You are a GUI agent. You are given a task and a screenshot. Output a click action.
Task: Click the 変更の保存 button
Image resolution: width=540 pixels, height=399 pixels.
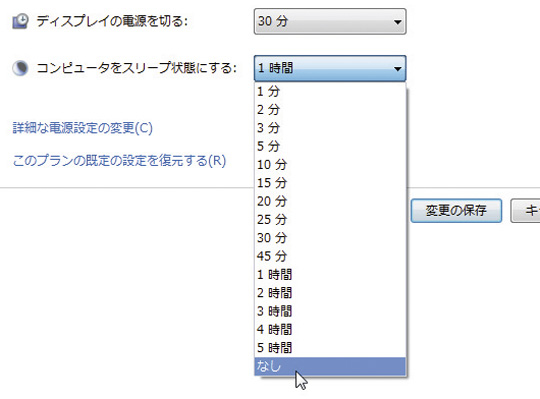(456, 210)
